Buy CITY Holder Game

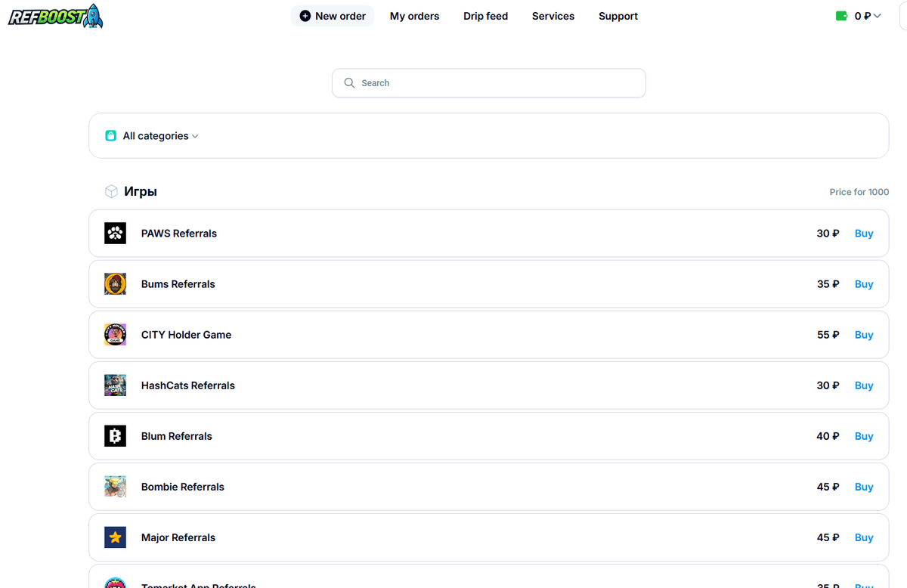(864, 335)
